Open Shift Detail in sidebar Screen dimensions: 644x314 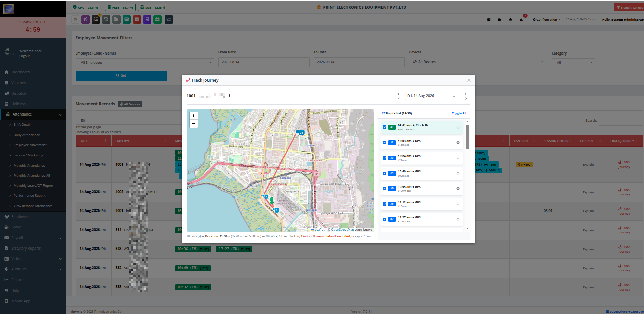tap(22, 125)
